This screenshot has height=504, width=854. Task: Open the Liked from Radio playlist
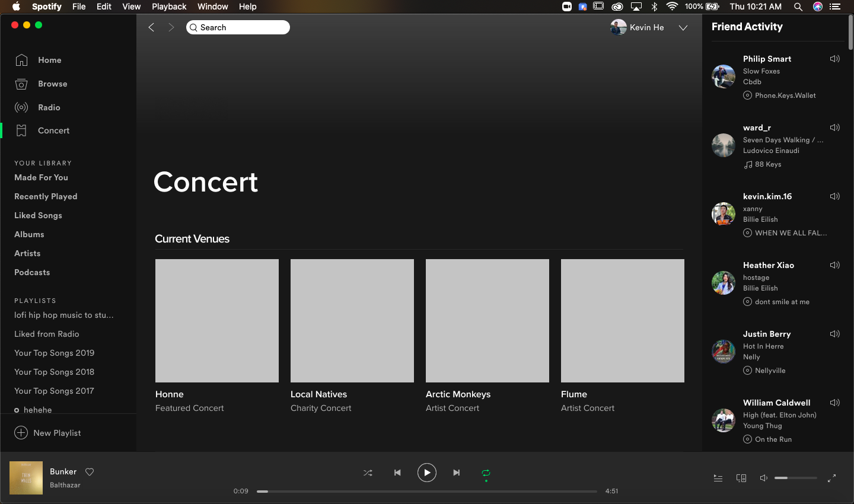click(x=47, y=334)
